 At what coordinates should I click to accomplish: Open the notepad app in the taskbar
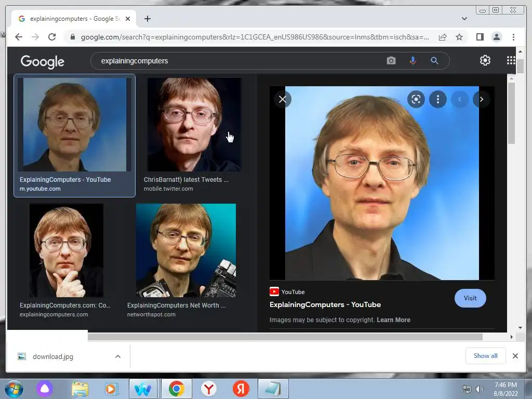(x=273, y=389)
